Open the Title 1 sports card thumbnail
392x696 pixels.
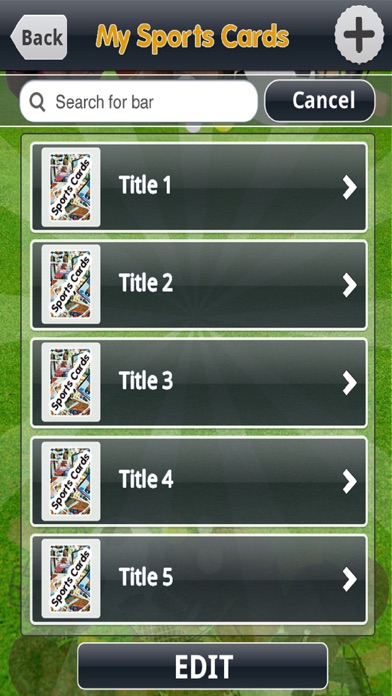click(71, 187)
